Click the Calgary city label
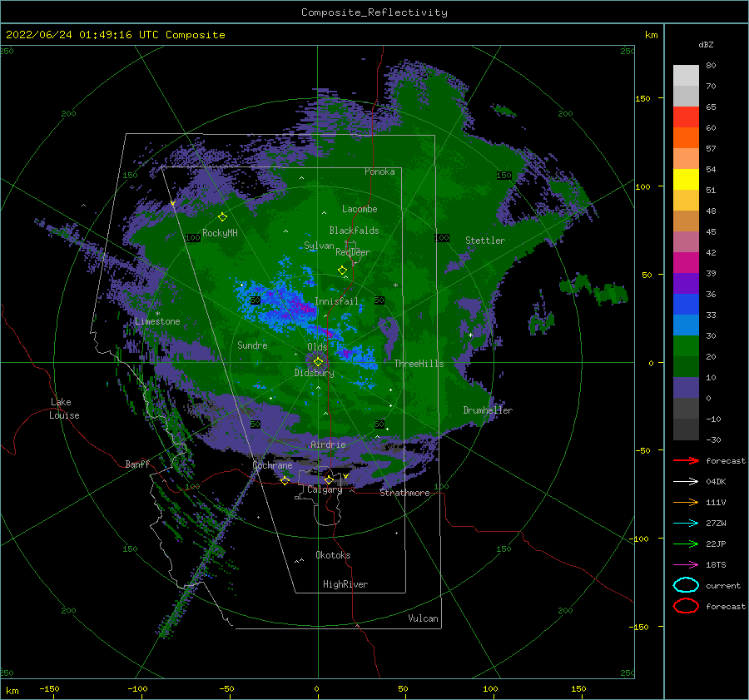749x700 pixels. (x=325, y=489)
